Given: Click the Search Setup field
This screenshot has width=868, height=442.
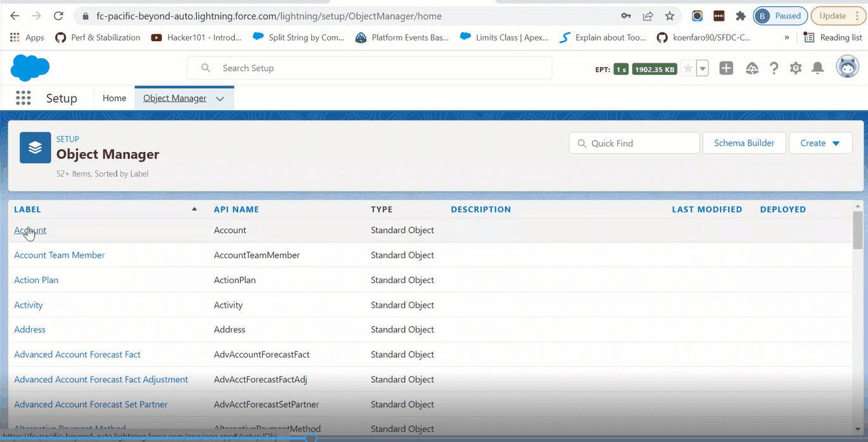Looking at the screenshot, I should coord(369,68).
